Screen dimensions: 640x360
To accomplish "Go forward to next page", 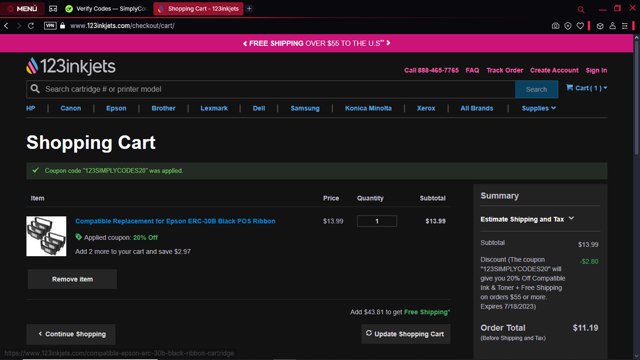I will pos(18,26).
